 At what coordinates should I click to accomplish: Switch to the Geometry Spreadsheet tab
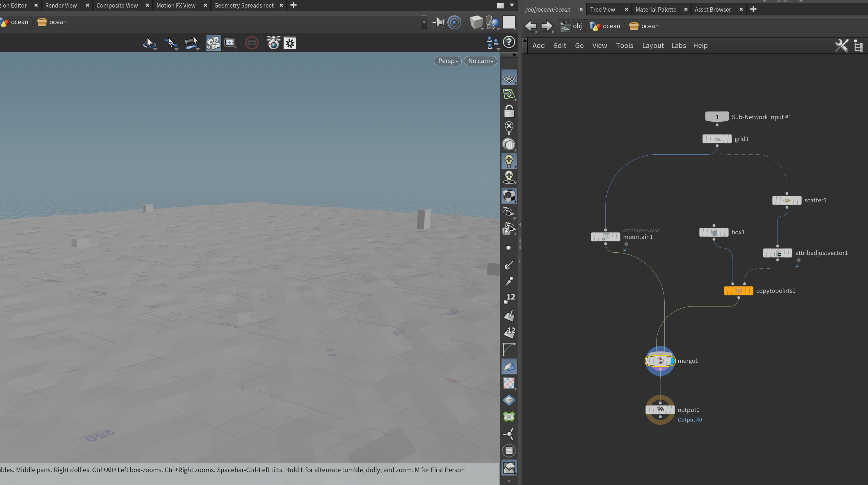[244, 6]
